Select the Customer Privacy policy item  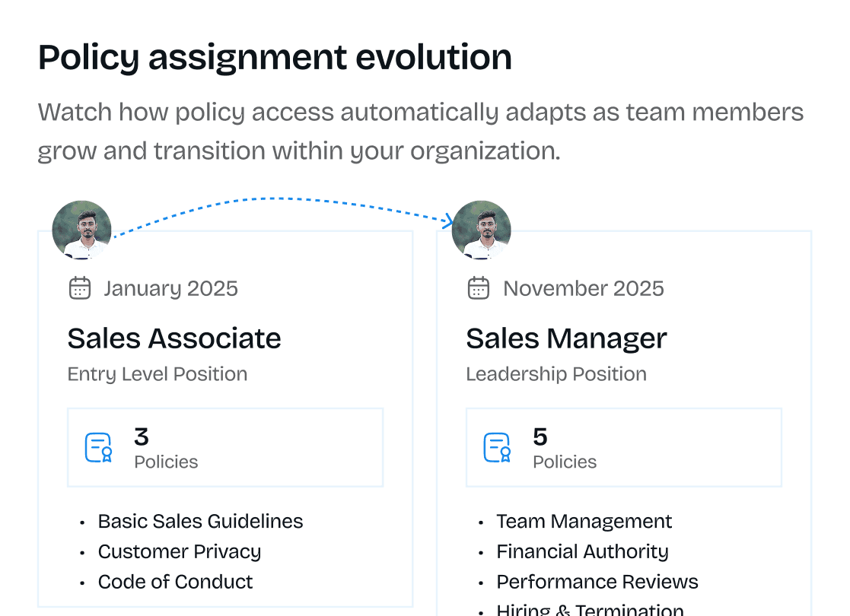179,551
